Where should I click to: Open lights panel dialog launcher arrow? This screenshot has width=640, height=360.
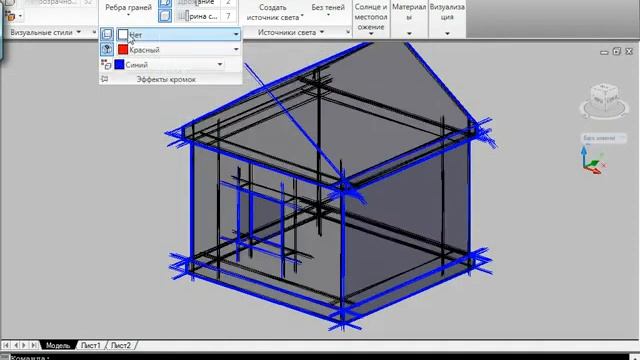(348, 32)
